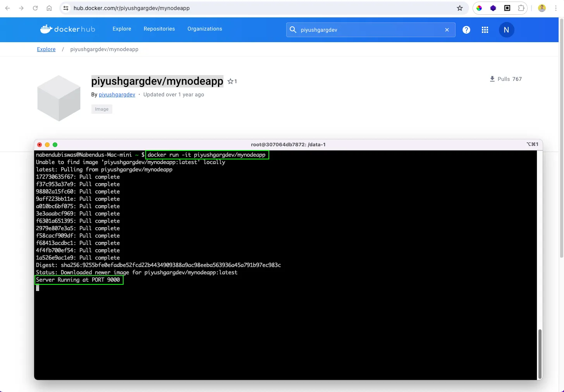564x392 pixels.
Task: Click the docker run command text
Action: pos(207,155)
